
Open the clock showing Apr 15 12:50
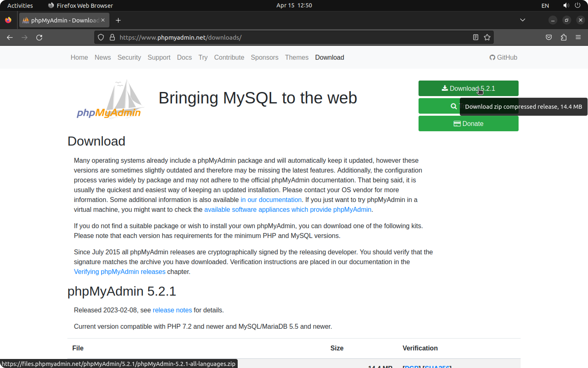294,5
